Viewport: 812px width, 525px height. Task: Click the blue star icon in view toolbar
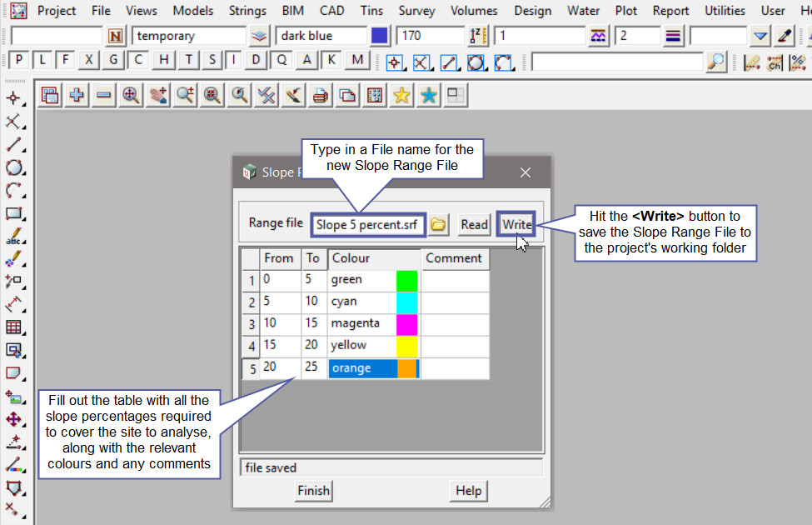tap(428, 95)
